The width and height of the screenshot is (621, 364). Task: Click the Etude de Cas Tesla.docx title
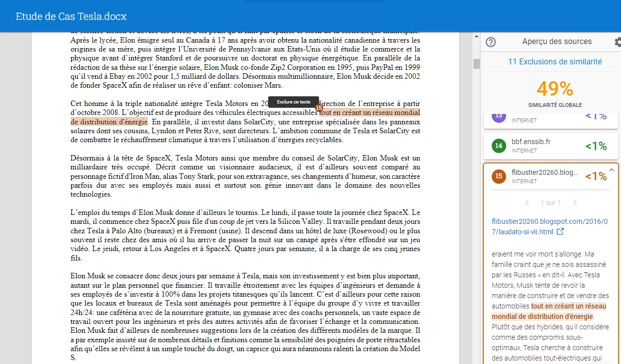tap(71, 16)
